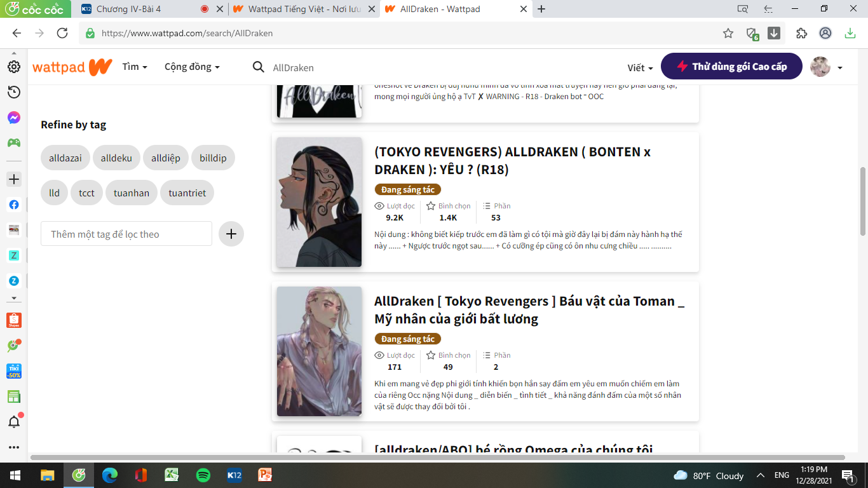Open the games controller sidebar icon
Screen dimensions: 868x488
click(14, 142)
